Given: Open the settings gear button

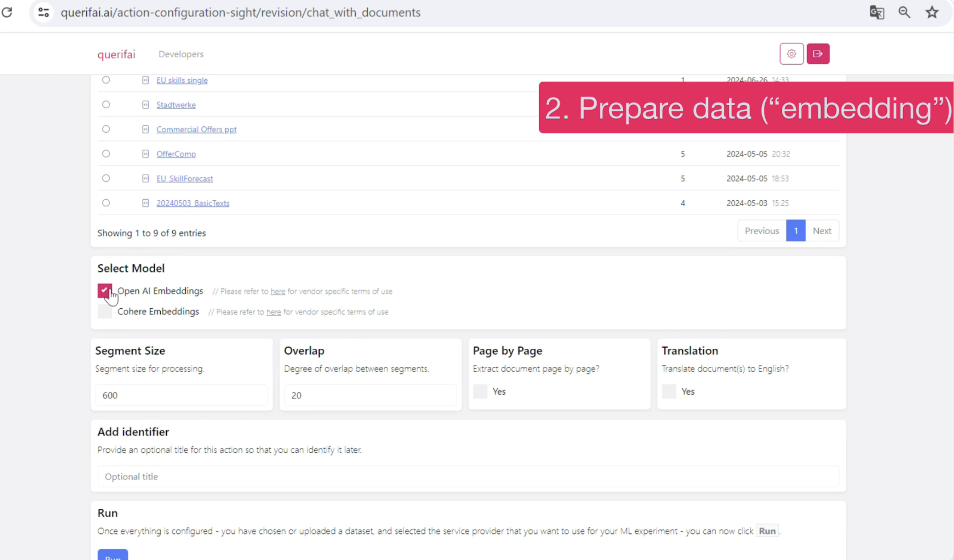Looking at the screenshot, I should tap(792, 54).
